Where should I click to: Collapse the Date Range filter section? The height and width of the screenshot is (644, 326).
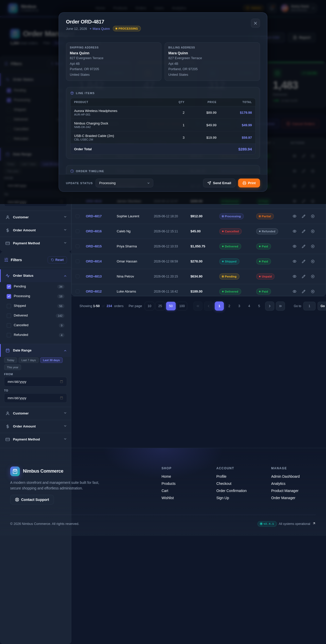point(36,350)
